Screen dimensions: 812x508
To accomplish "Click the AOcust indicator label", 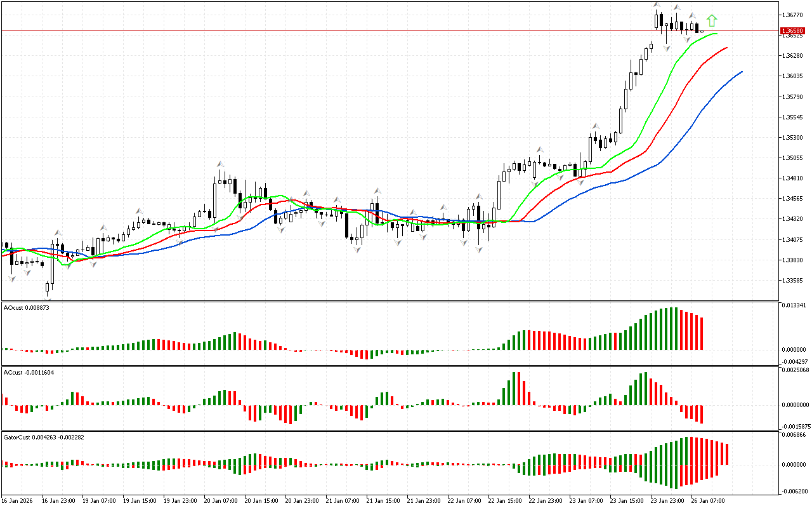I will tap(26, 307).
